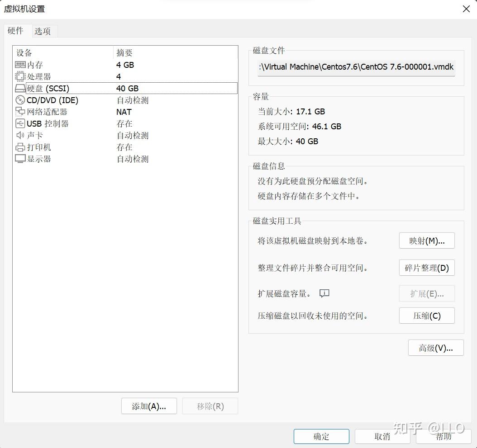The image size is (477, 448).
Task: Select the 网络适配器 network adapter device
Action: pyautogui.click(x=43, y=112)
